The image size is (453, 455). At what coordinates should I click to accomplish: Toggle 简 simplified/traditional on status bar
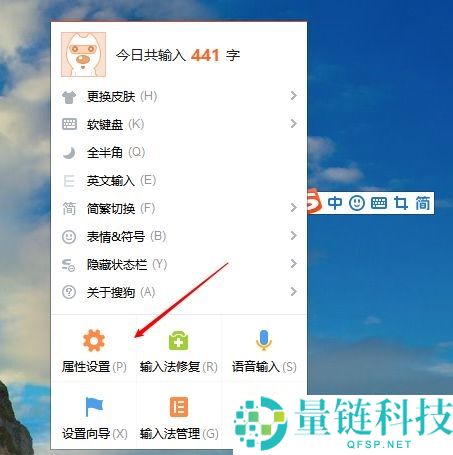point(422,203)
